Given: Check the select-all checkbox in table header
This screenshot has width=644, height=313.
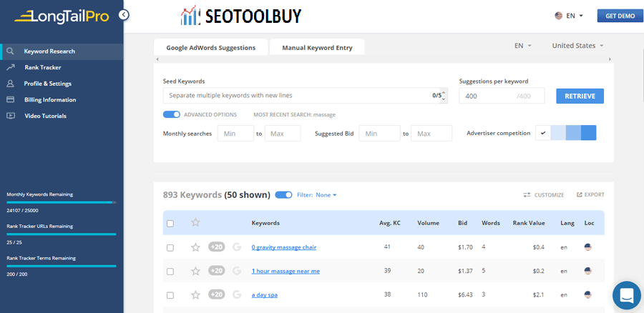Looking at the screenshot, I should [170, 224].
